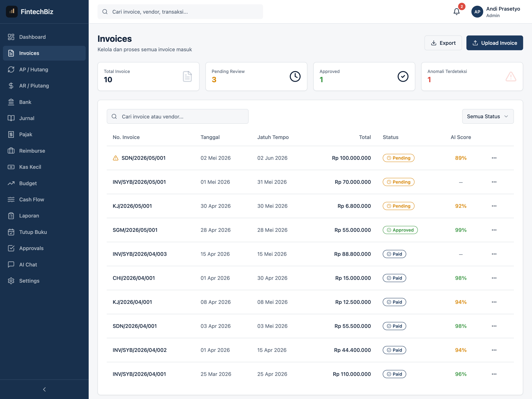Image resolution: width=532 pixels, height=399 pixels.
Task: Open actions menu for KJ/2026/05/001
Action: tap(494, 206)
